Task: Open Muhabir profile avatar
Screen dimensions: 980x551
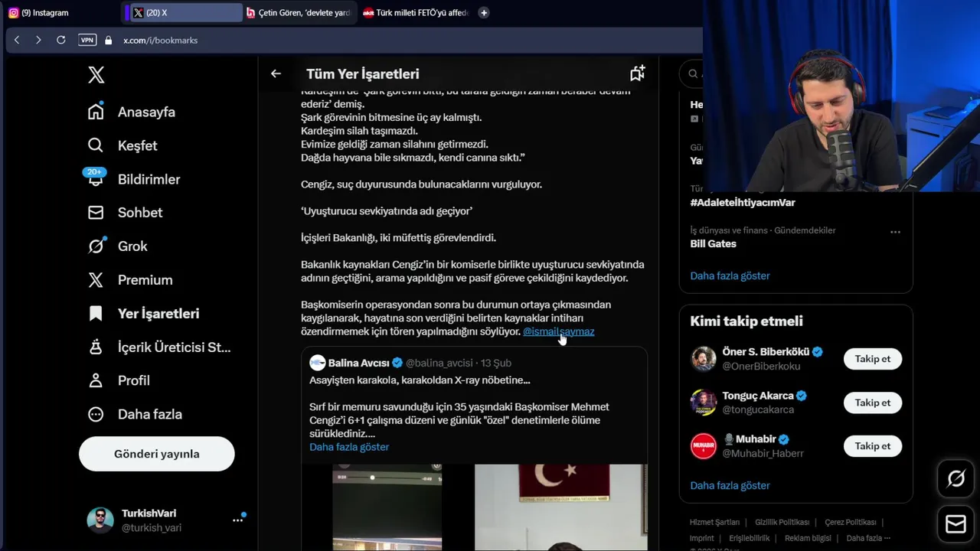Action: [704, 446]
